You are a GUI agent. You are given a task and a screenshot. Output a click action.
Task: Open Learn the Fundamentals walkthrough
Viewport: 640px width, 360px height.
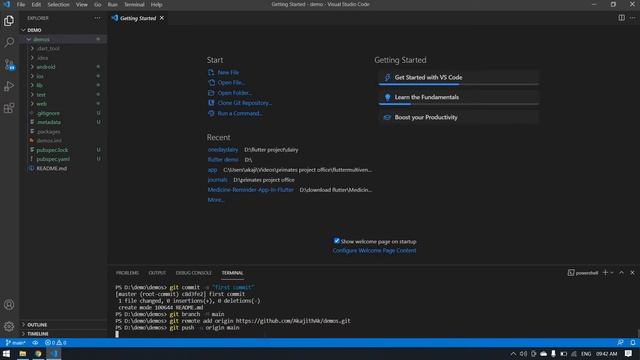[458, 98]
